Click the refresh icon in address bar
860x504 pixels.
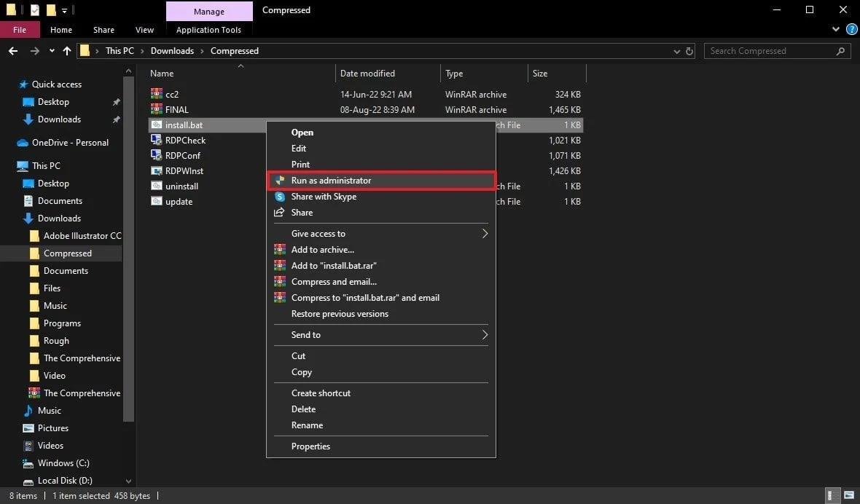pos(691,51)
